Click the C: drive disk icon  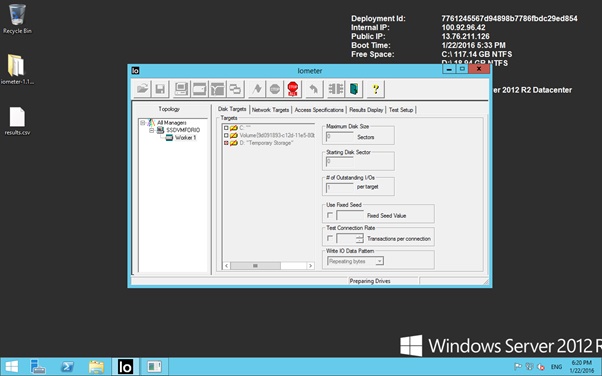tap(234, 128)
